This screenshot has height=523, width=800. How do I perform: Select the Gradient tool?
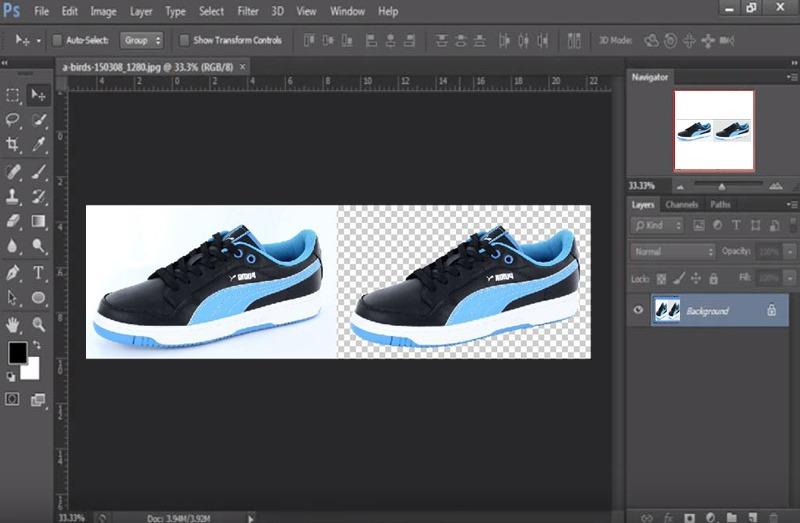coord(38,221)
